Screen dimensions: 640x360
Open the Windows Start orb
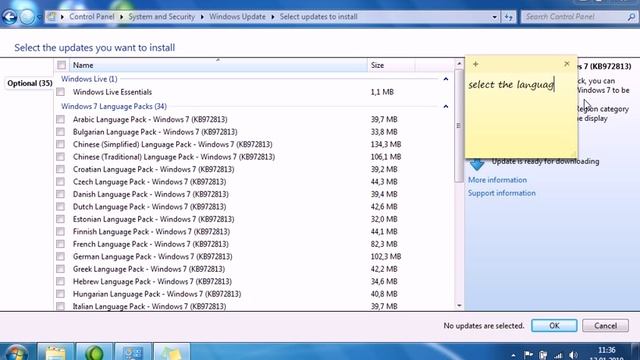[x=16, y=352]
